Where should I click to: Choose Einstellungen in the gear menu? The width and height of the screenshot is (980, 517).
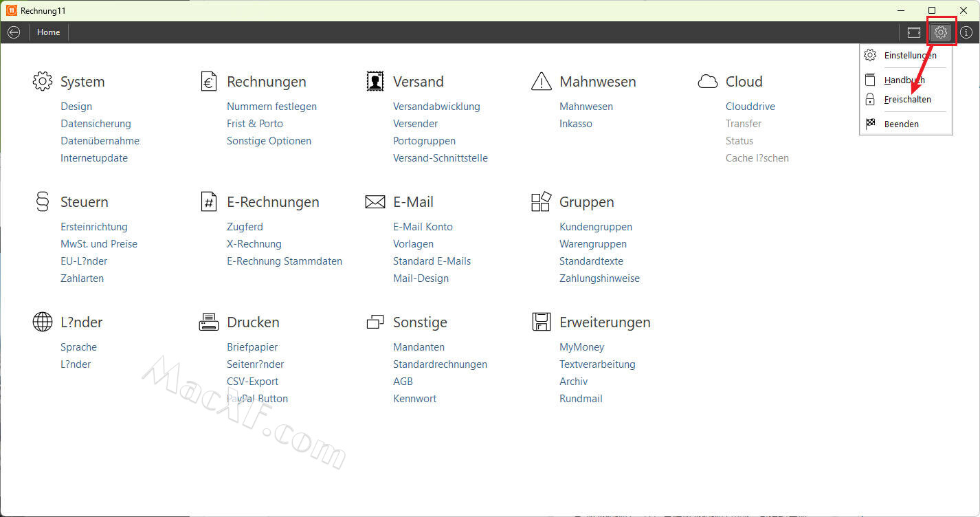point(910,55)
